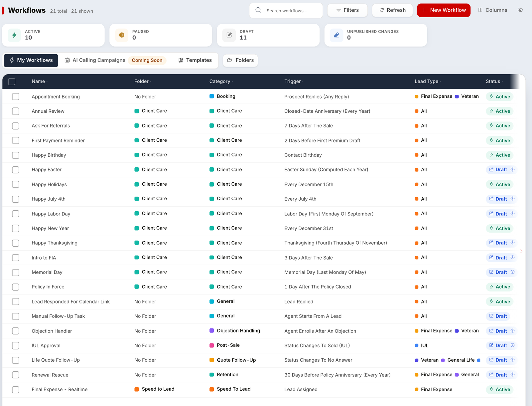Open the First Payment Reminder workflow

click(58, 140)
